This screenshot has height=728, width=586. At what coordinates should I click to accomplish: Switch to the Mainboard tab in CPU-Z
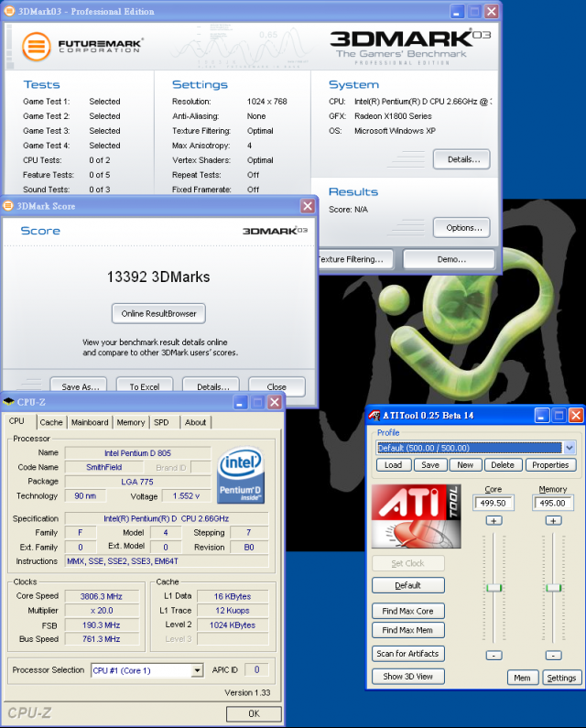pyautogui.click(x=90, y=422)
